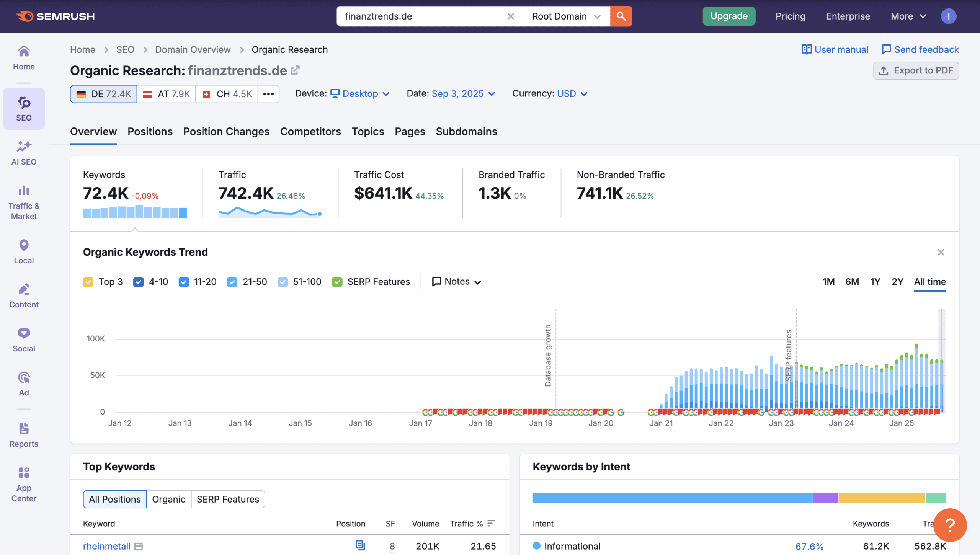Expand the Notes dropdown
This screenshot has height=555, width=980.
tap(456, 282)
